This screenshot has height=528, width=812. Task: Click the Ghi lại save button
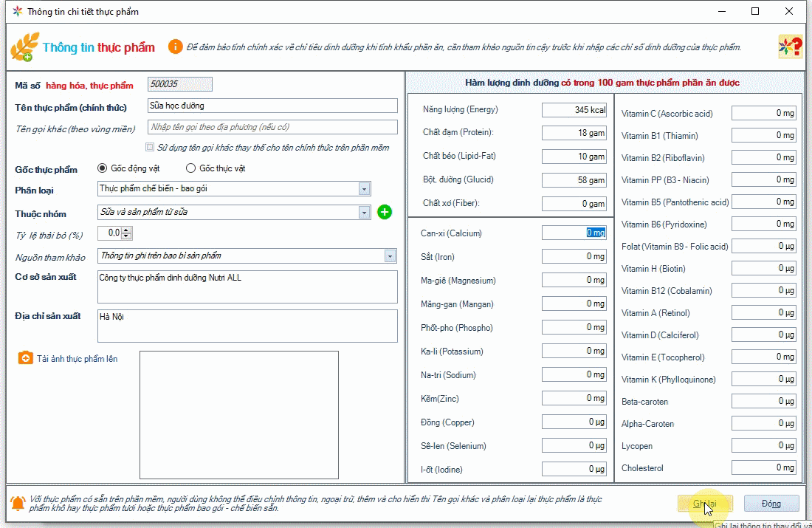705,504
